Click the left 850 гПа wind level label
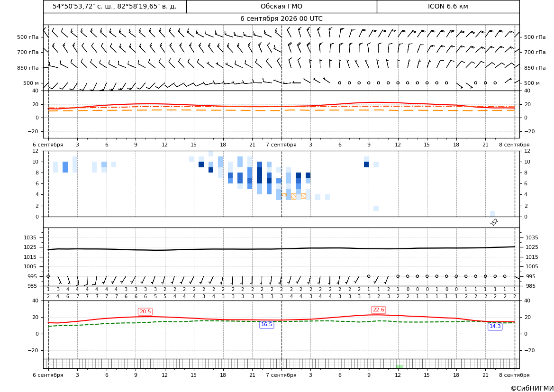This screenshot has height=392, width=554. [28, 68]
